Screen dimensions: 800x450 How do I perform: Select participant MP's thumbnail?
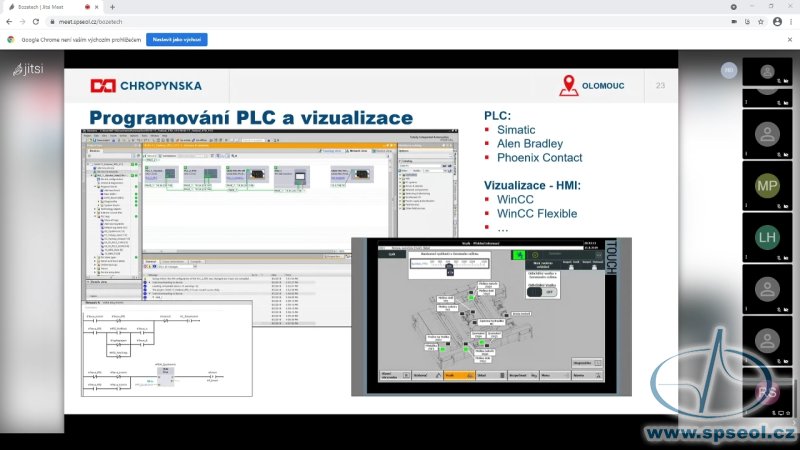click(767, 186)
